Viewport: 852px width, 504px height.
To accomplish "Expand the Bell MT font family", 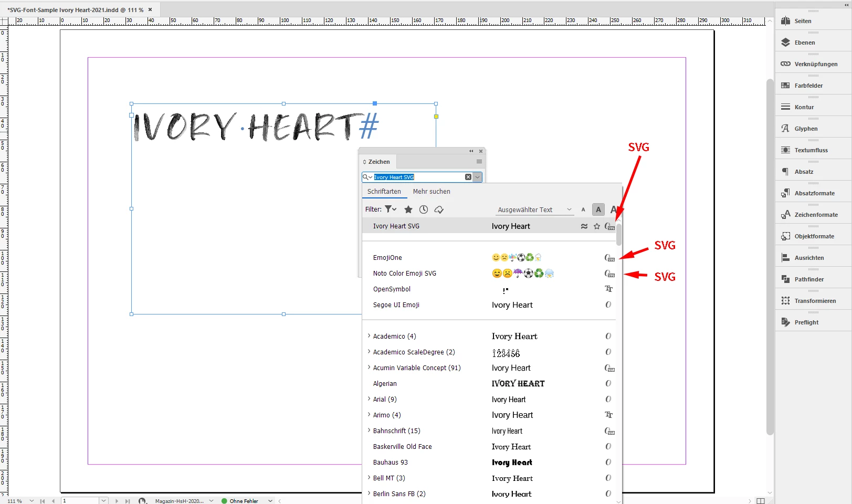I will click(x=369, y=478).
